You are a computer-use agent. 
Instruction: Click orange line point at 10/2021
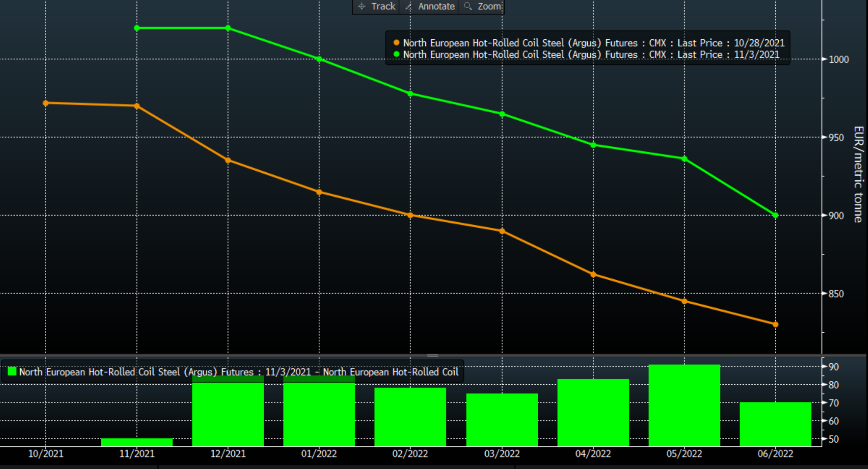click(46, 103)
